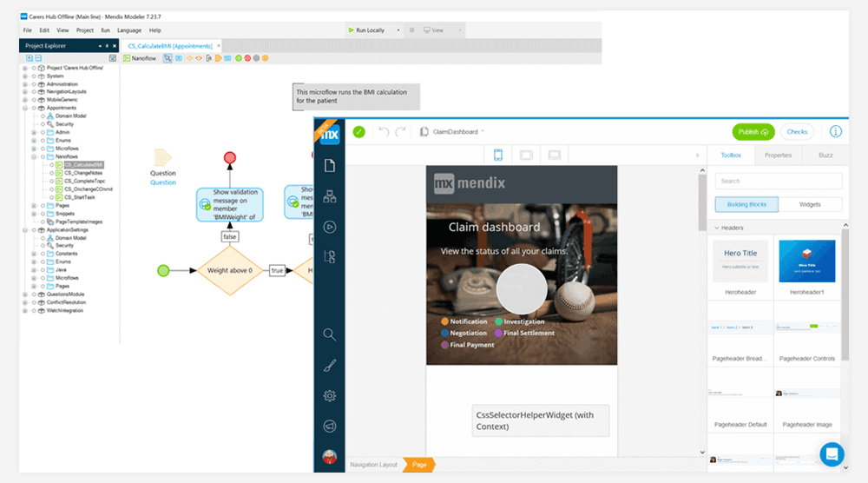The height and width of the screenshot is (483, 868).
Task: Expand all items in Project Explorer
Action: [x=30, y=57]
